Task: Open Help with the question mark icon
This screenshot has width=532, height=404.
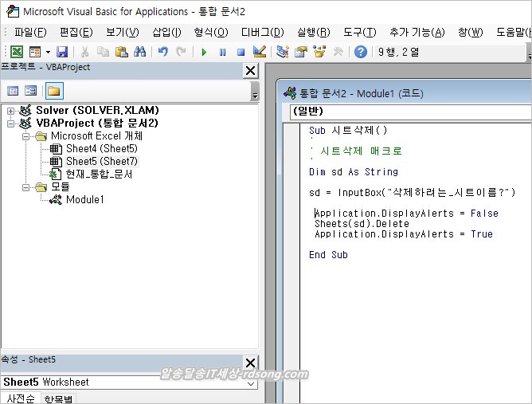Action: [x=361, y=52]
